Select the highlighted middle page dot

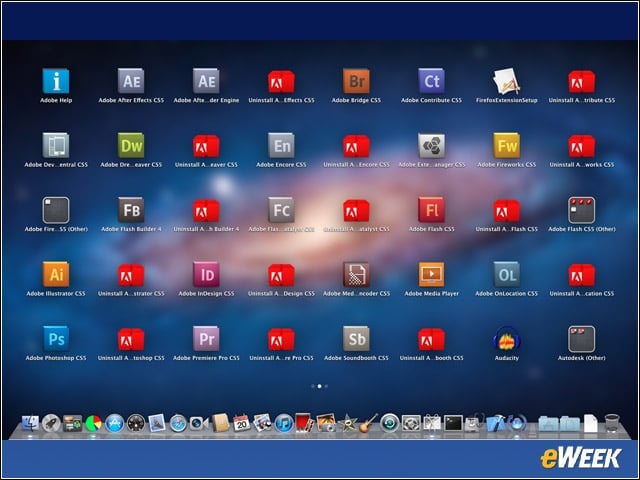tap(319, 386)
